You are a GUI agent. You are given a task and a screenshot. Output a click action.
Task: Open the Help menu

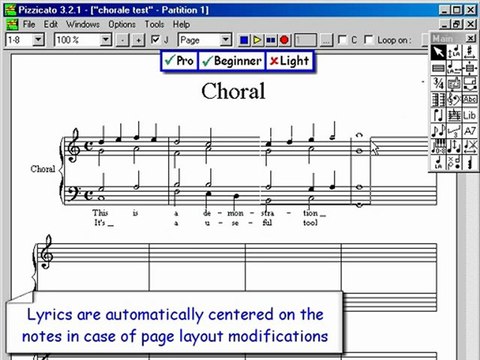coord(181,24)
